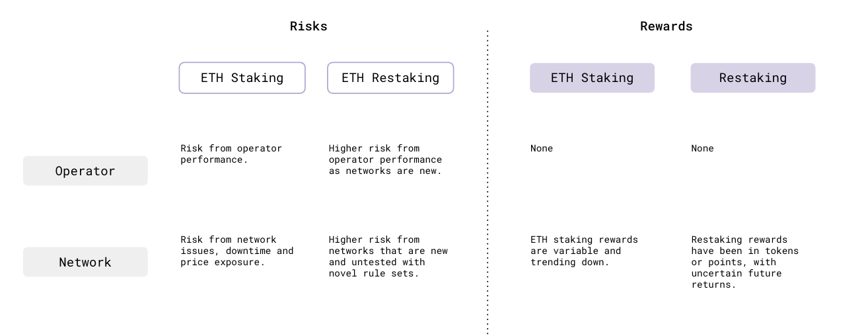Click "Higher risk from operator performance" restaking text
This screenshot has width=868, height=336.
[x=385, y=159]
